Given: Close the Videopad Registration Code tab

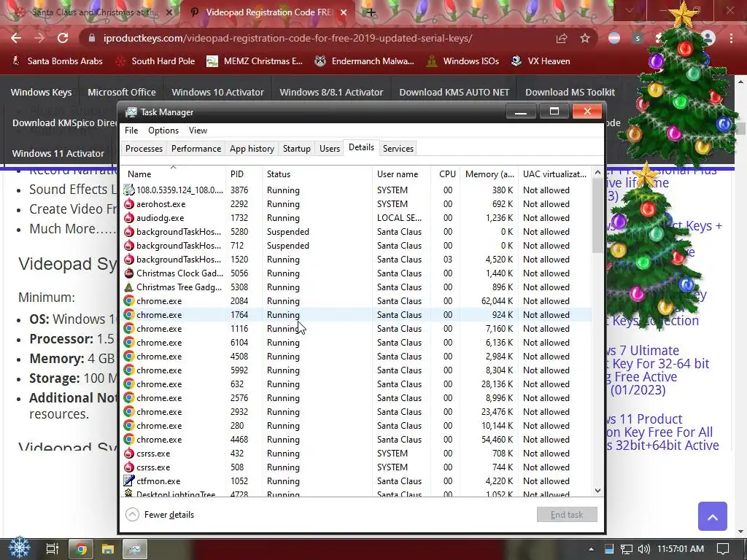Looking at the screenshot, I should 344,12.
